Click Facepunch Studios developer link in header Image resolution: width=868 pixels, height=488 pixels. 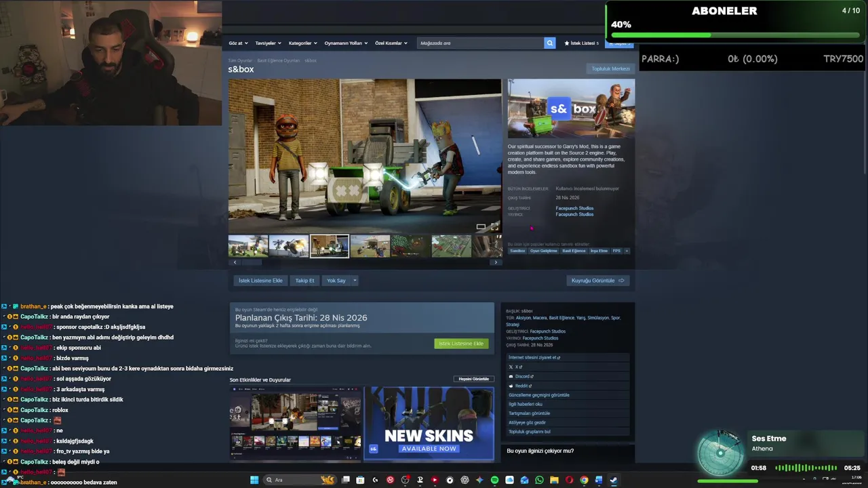point(574,208)
